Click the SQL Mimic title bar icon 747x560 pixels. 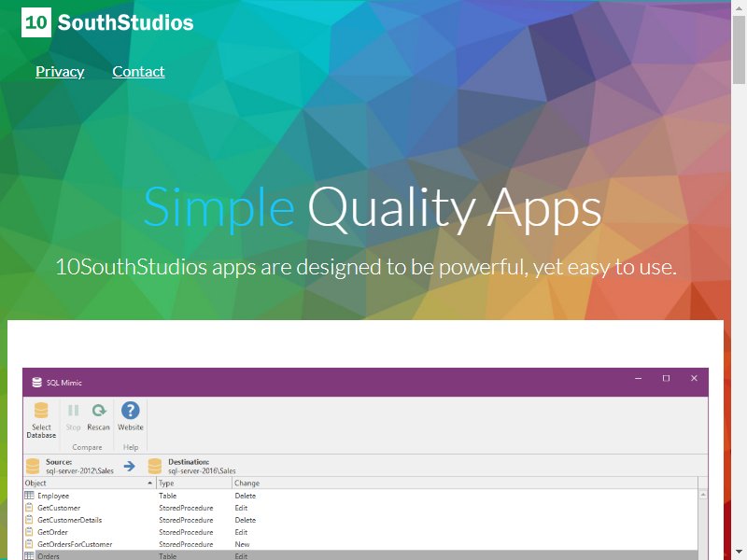(x=36, y=383)
